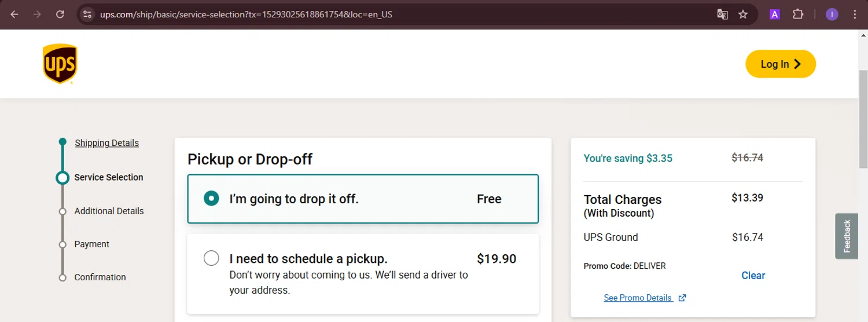View site information icon in address bar
868x322 pixels.
click(87, 14)
